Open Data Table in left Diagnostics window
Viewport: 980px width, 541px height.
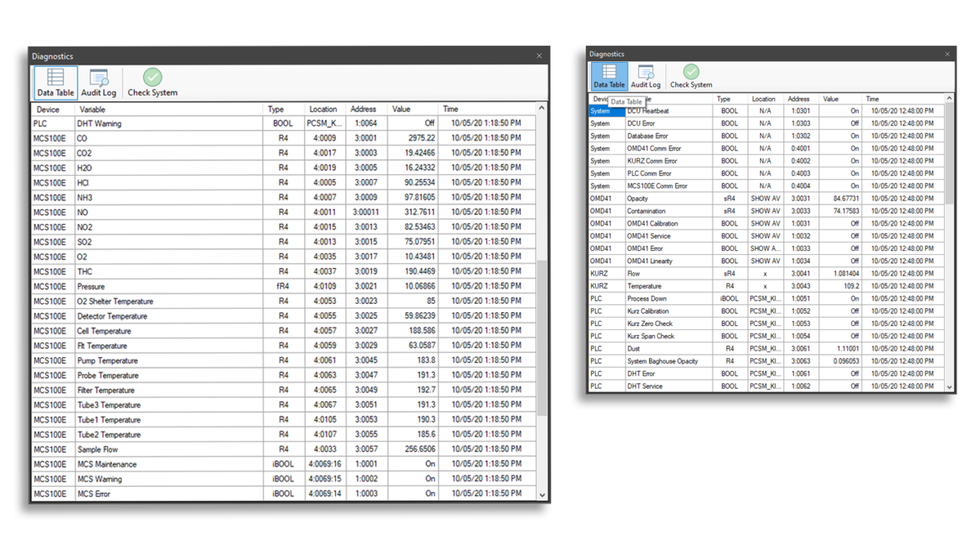click(56, 83)
